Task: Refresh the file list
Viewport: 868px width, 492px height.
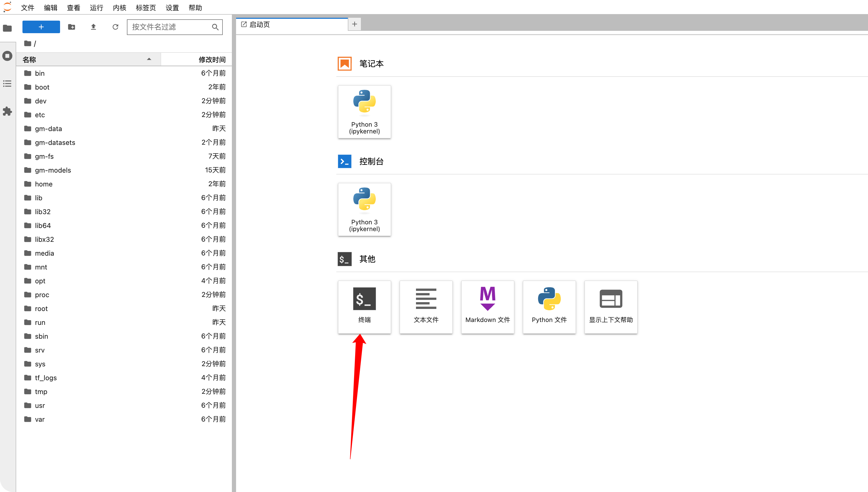Action: tap(116, 27)
